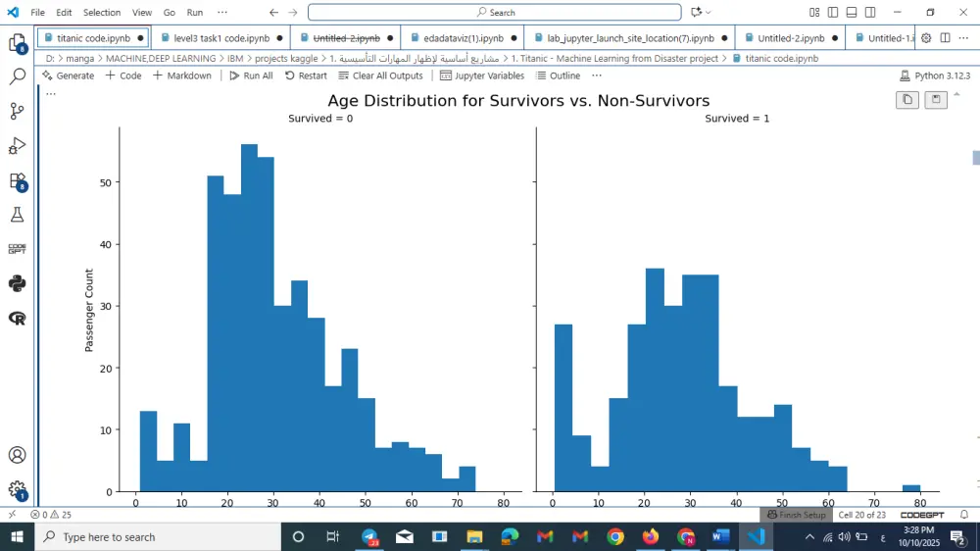This screenshot has height=551, width=980.
Task: Click the CODEGPT status bar item
Action: [x=922, y=515]
